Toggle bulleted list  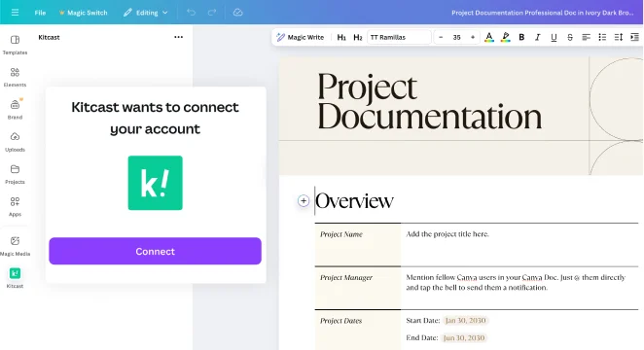coord(602,37)
